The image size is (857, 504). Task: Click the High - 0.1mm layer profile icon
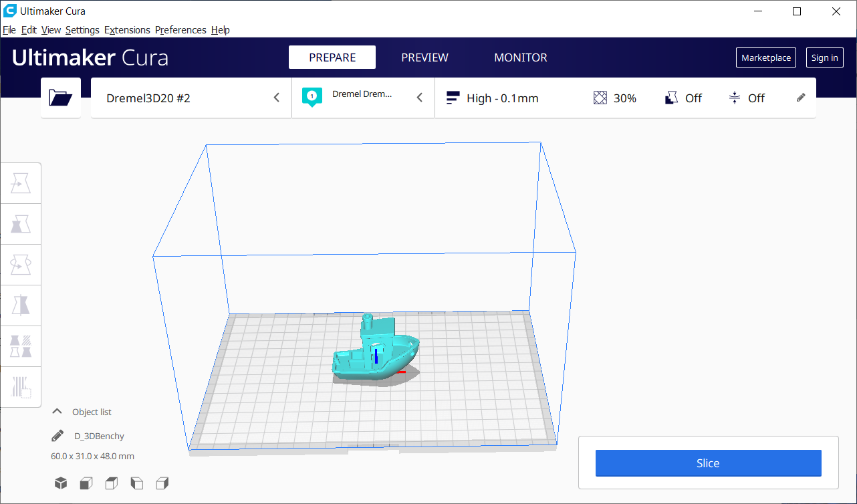(x=453, y=98)
